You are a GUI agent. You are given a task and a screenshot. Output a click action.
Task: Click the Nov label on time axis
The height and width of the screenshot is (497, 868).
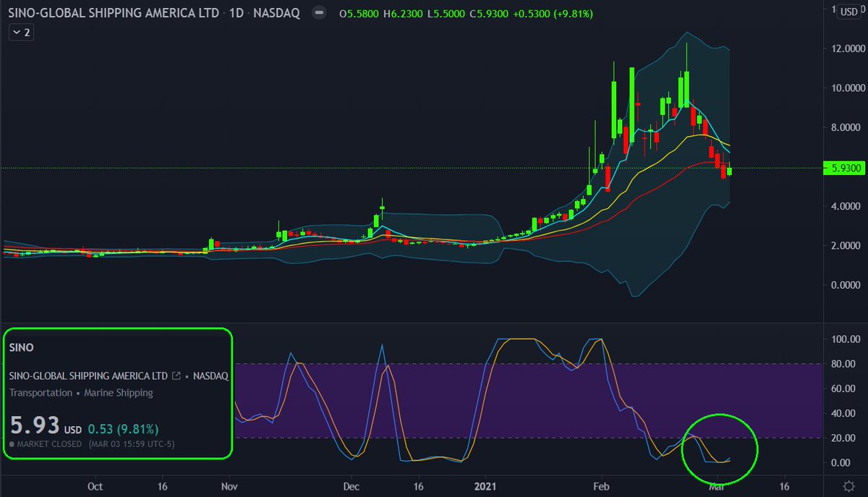[x=229, y=486]
